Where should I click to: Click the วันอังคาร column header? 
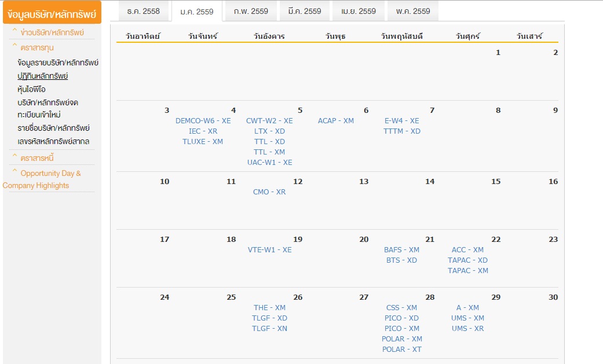[269, 36]
